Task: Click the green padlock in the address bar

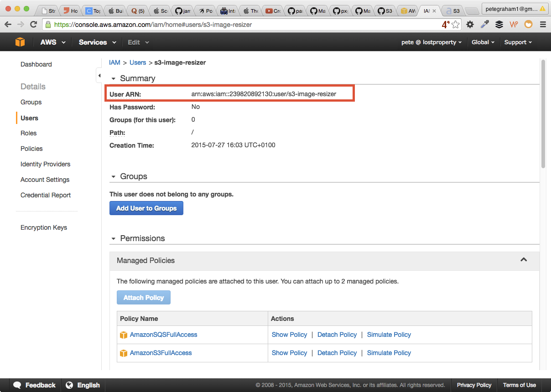Action: (47, 25)
